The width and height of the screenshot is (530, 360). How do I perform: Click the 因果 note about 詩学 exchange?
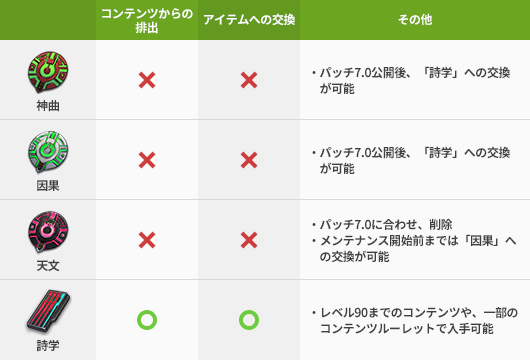pyautogui.click(x=411, y=161)
